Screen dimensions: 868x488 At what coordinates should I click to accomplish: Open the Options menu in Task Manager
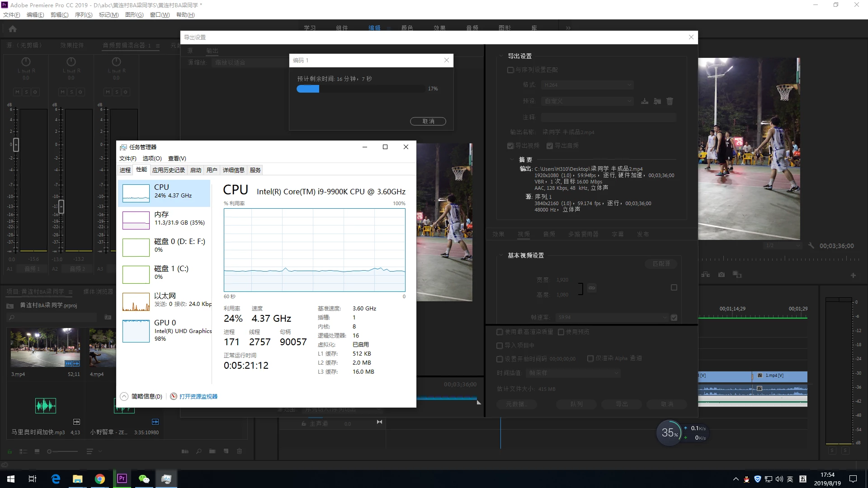[x=152, y=158]
